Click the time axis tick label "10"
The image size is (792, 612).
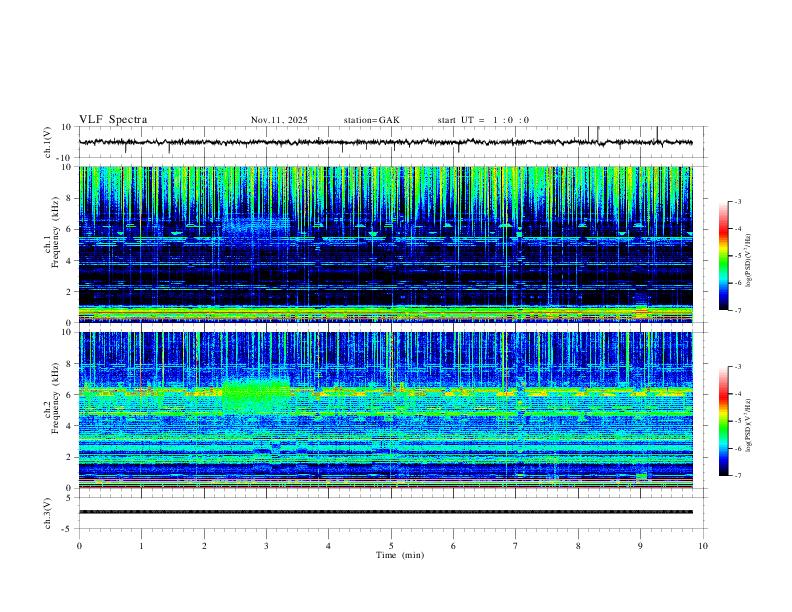(703, 546)
